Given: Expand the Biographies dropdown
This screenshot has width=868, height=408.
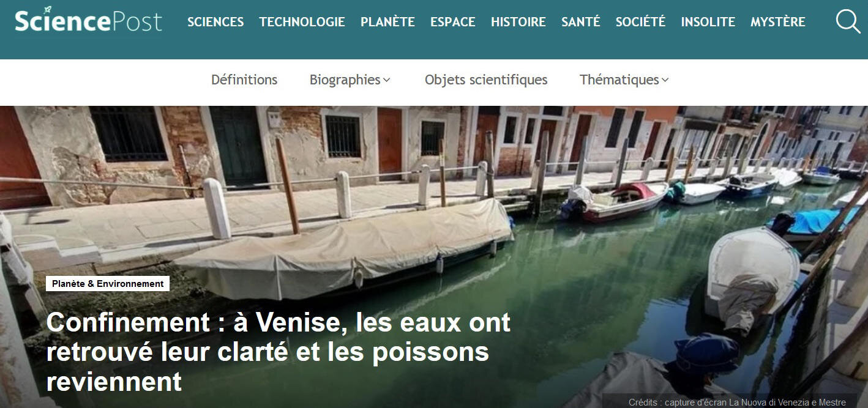Looking at the screenshot, I should 350,80.
